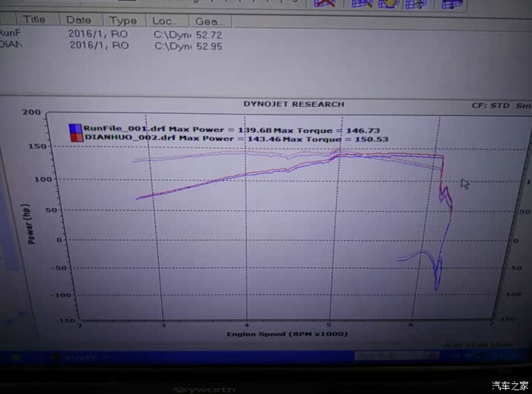This screenshot has width=532, height=394.
Task: Click the graph icon with down arrow
Action: pyautogui.click(x=452, y=5)
